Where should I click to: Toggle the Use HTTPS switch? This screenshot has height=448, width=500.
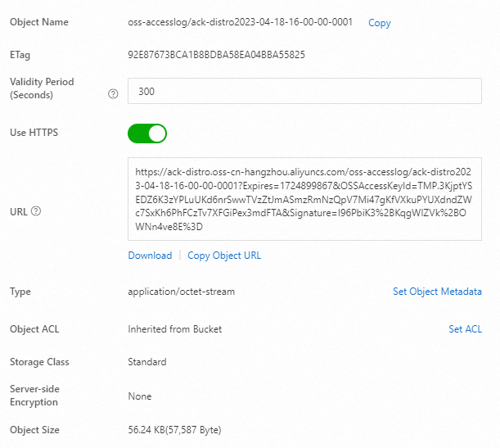[x=147, y=133]
